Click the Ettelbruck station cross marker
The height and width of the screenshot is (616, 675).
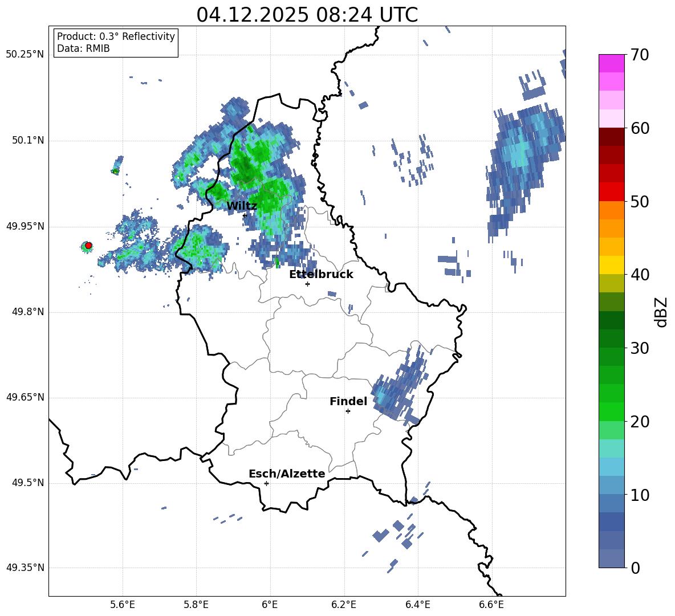tap(307, 284)
